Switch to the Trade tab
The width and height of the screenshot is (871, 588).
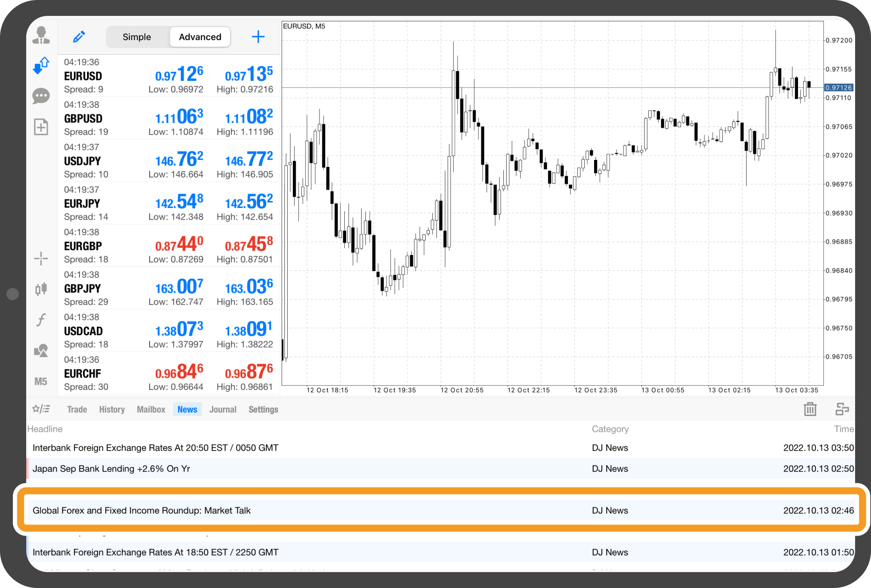[x=77, y=409]
